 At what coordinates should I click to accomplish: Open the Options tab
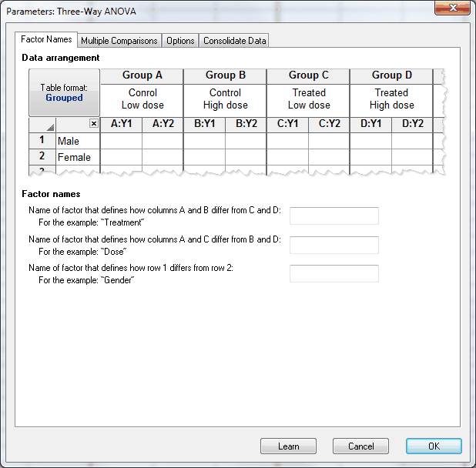pos(180,41)
